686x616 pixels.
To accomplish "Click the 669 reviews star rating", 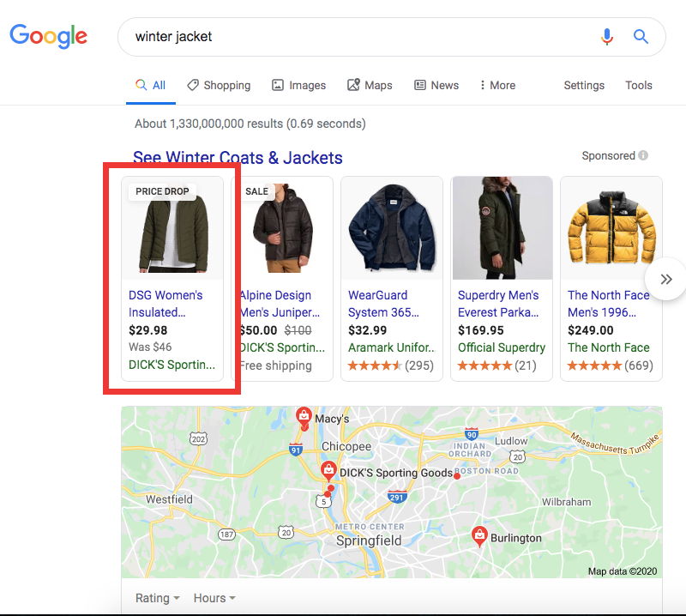I will pyautogui.click(x=611, y=365).
